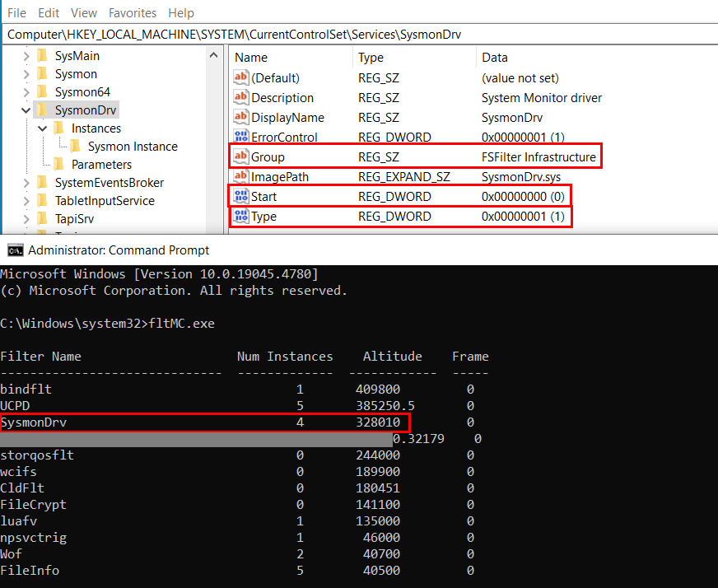Select the Sysmon Instance tree item
Viewport: 718px width, 588px height.
[133, 147]
